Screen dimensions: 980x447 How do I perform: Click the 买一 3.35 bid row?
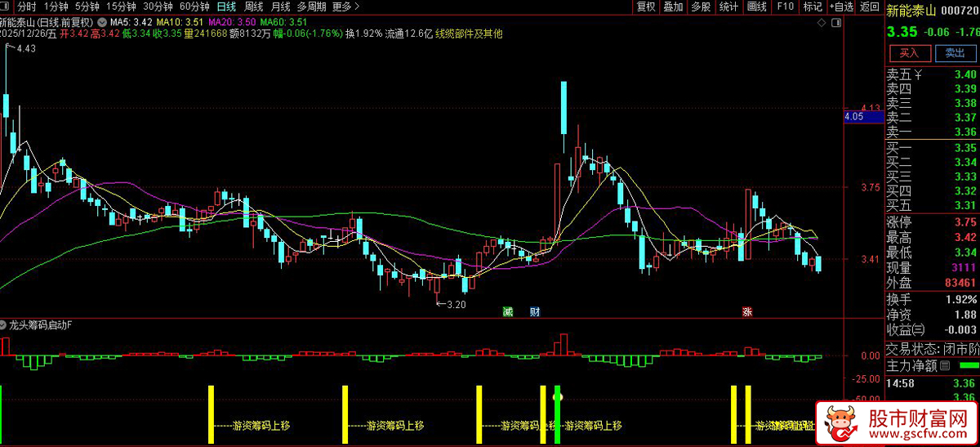click(933, 148)
